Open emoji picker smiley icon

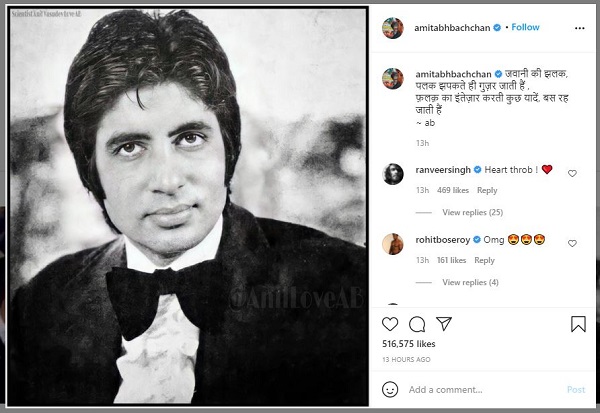pos(390,389)
